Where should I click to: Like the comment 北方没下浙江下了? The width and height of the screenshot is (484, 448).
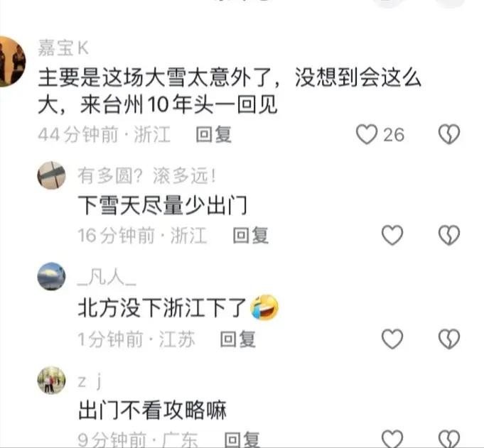click(392, 339)
